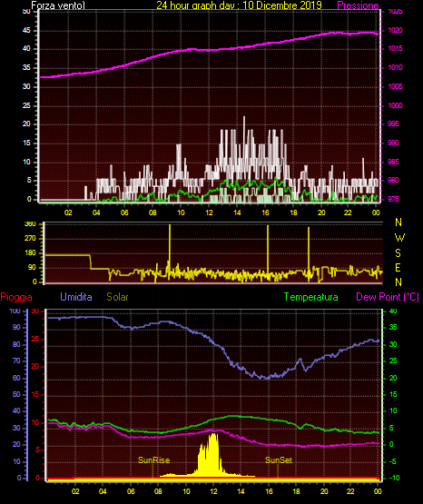This screenshot has width=423, height=504.
Task: Click the 12 hour tick on wind chart
Action: pos(209,212)
